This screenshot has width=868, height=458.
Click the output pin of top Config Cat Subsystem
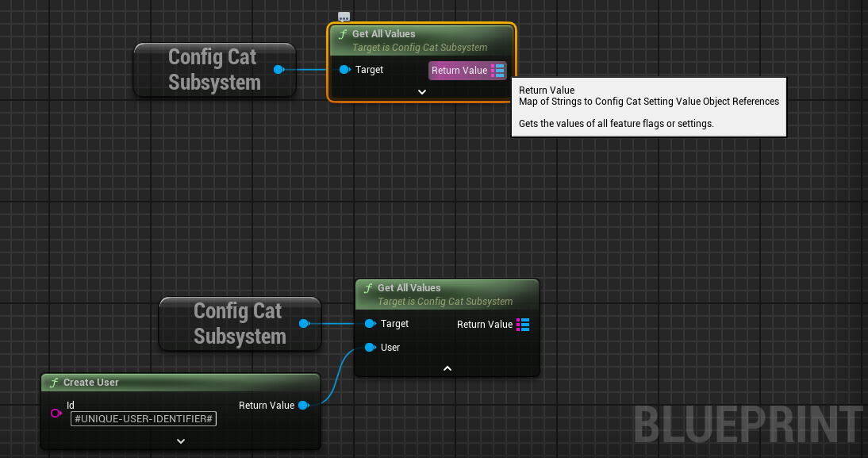(x=279, y=69)
